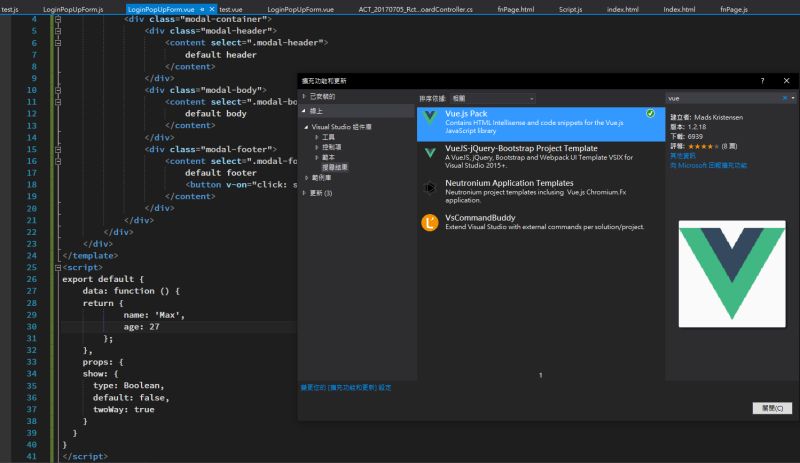
Task: Click the 關閉(C) close button
Action: click(x=772, y=408)
